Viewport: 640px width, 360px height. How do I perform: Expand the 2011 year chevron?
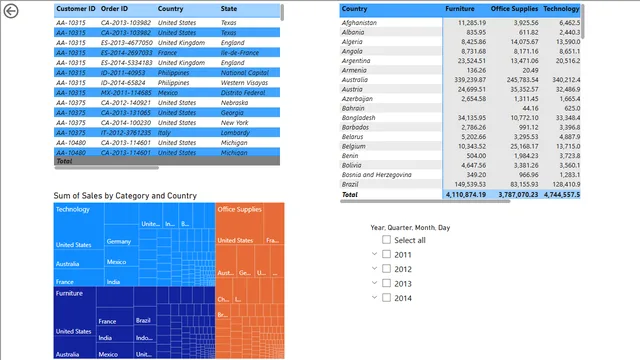(x=374, y=254)
